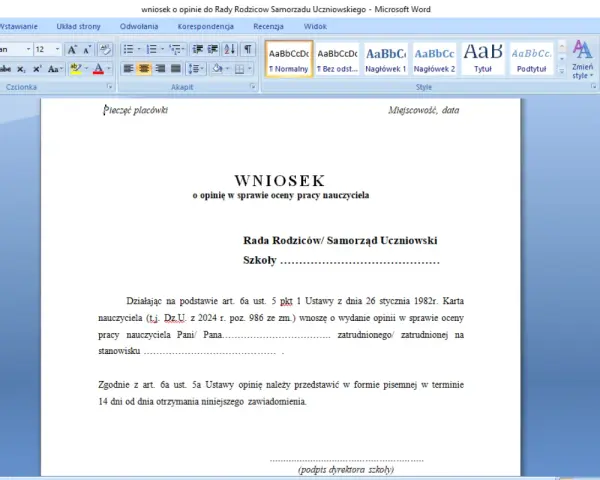Image resolution: width=600 pixels, height=480 pixels.
Task: Open text highlight color dropdown arrow
Action: click(86, 69)
